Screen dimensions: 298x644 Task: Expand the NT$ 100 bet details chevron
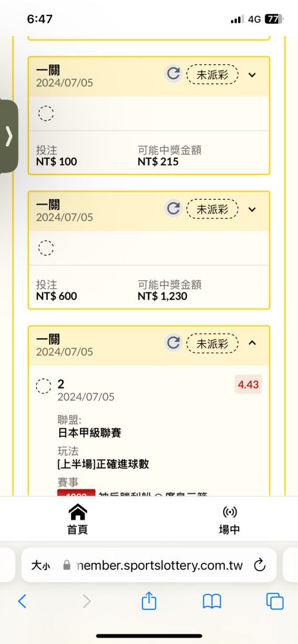[252, 75]
